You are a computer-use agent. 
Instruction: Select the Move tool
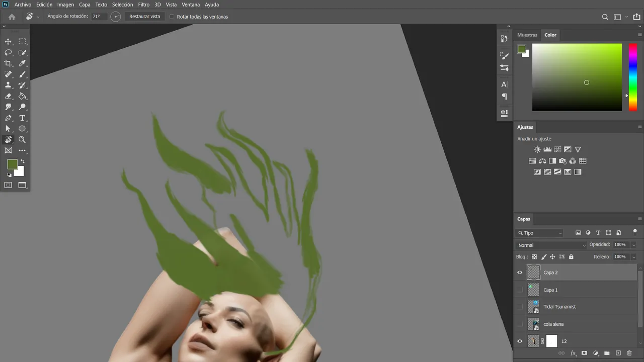click(x=8, y=42)
